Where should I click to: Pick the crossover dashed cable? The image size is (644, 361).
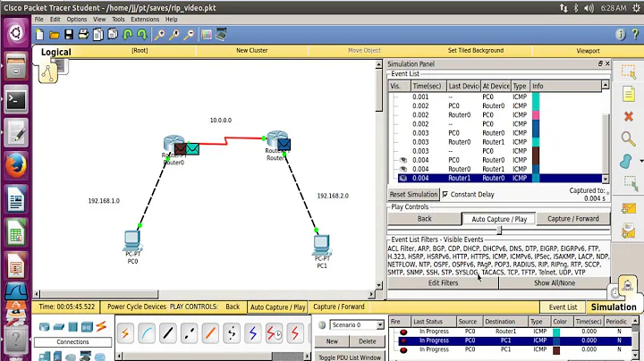tap(189, 333)
